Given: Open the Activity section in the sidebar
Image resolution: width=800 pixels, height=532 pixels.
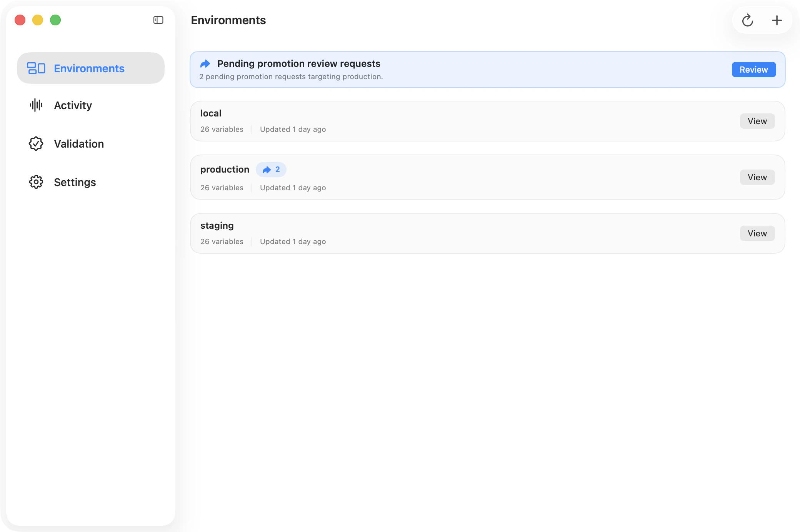Looking at the screenshot, I should [73, 105].
